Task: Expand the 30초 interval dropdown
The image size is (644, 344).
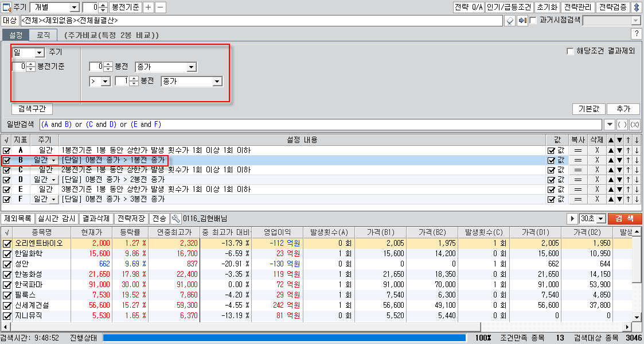Action: click(600, 219)
